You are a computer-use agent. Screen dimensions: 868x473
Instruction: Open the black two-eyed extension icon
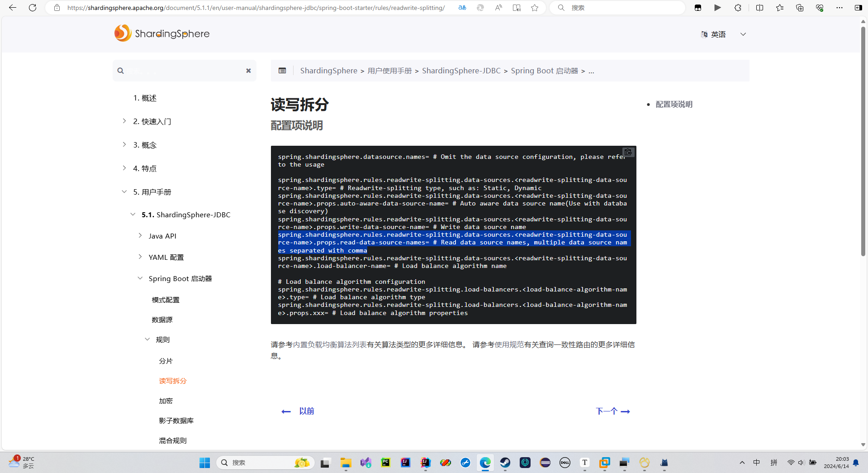coord(698,8)
